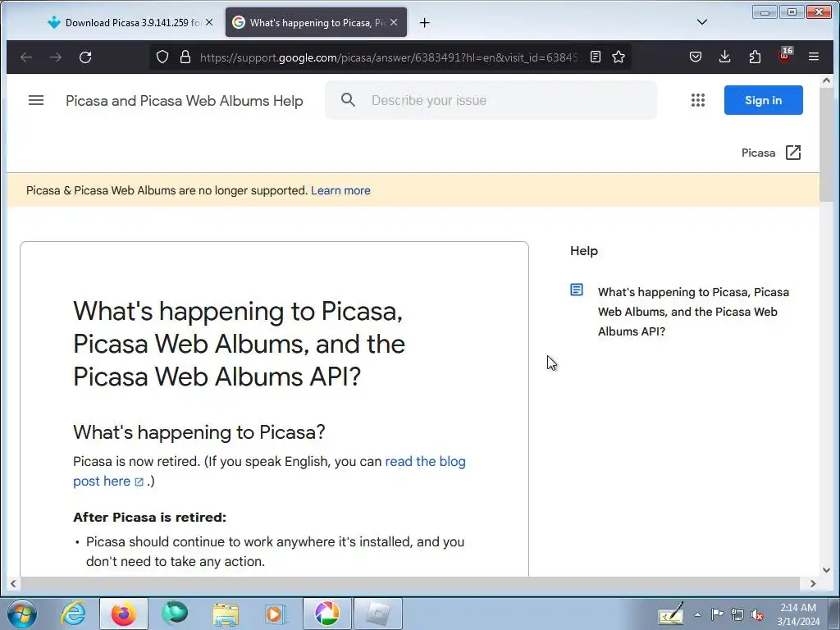Image resolution: width=840 pixels, height=630 pixels.
Task: Open the tablet input pen icon in tray
Action: [x=671, y=614]
